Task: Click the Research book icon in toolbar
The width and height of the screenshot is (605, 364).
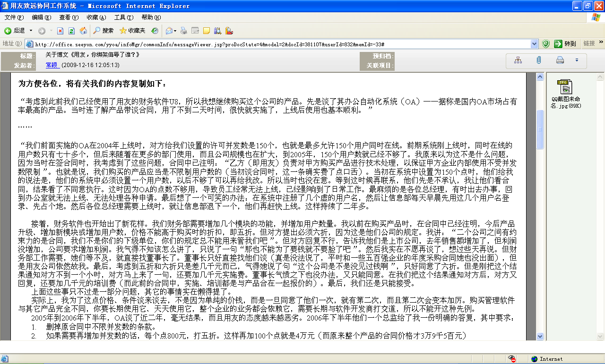Action: coord(217,31)
